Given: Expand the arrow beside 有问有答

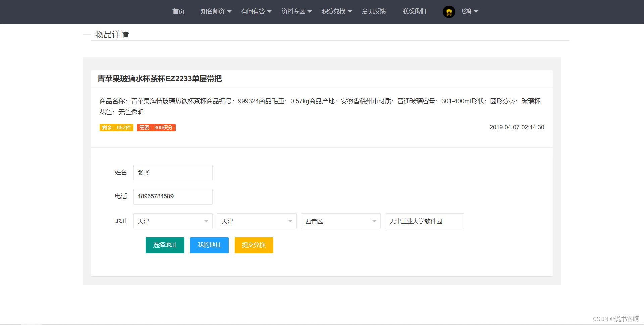Looking at the screenshot, I should [x=269, y=12].
